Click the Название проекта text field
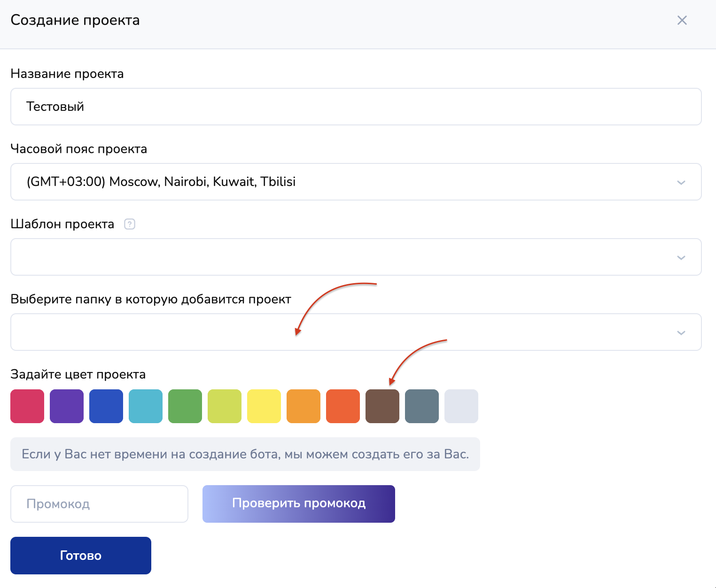 coord(356,107)
